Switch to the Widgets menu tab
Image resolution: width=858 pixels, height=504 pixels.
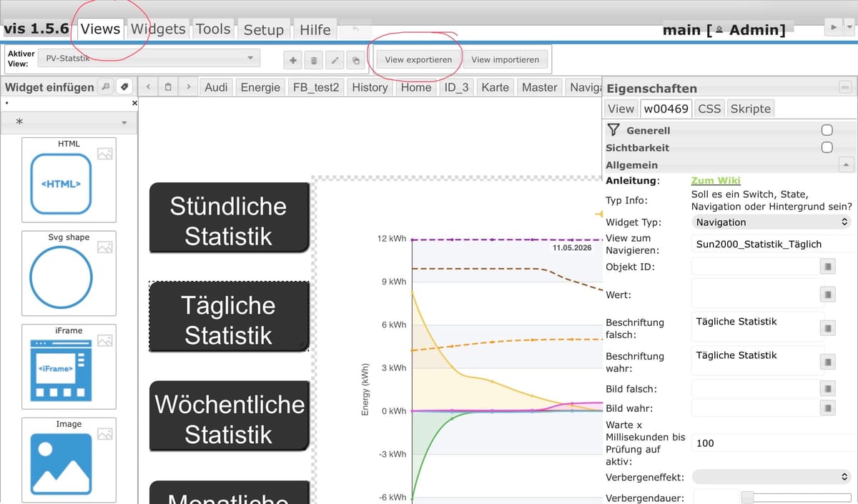(x=158, y=29)
